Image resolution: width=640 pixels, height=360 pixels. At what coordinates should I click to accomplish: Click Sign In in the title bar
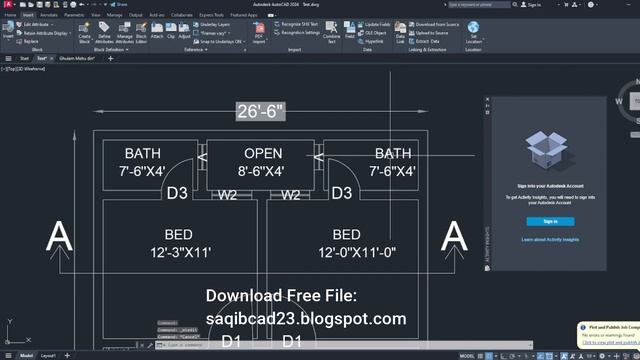point(531,4)
